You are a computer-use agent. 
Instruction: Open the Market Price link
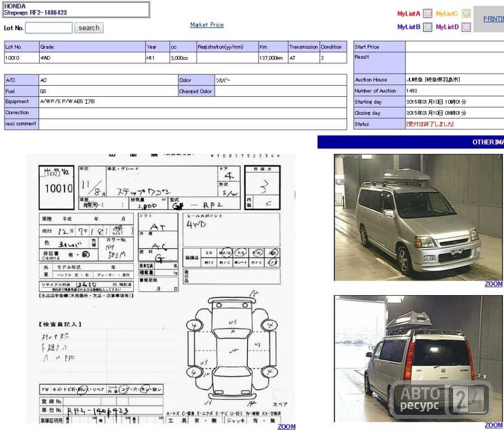(x=206, y=25)
